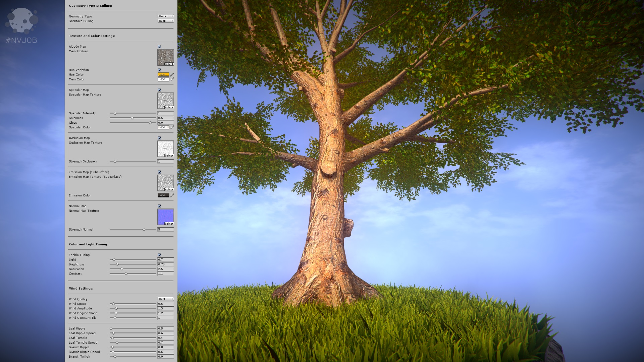
Task: Toggle the Hue Variation checkbox
Action: point(160,70)
